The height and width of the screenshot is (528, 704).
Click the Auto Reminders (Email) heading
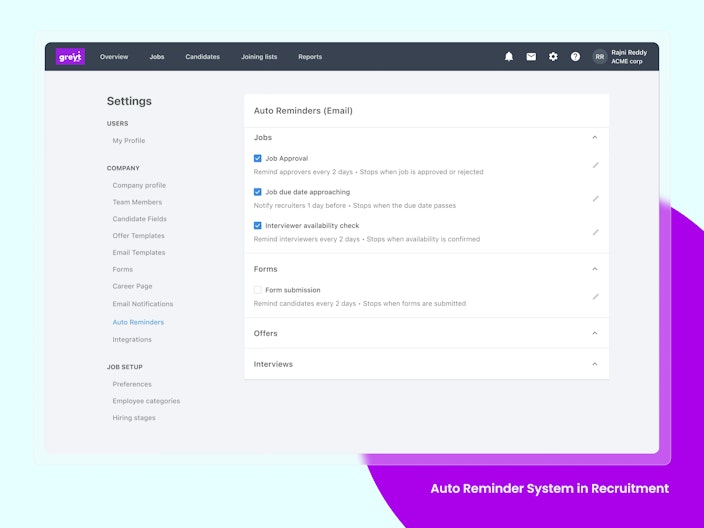point(303,111)
